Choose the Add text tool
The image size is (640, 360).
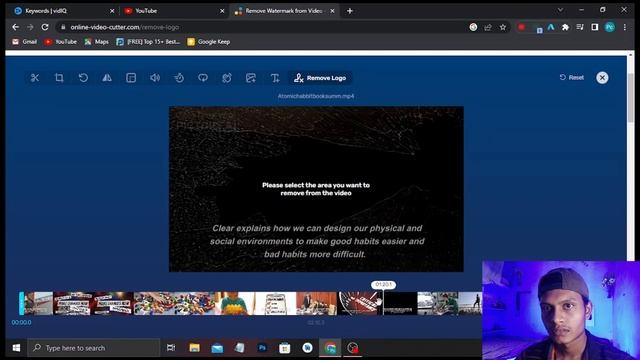point(275,78)
